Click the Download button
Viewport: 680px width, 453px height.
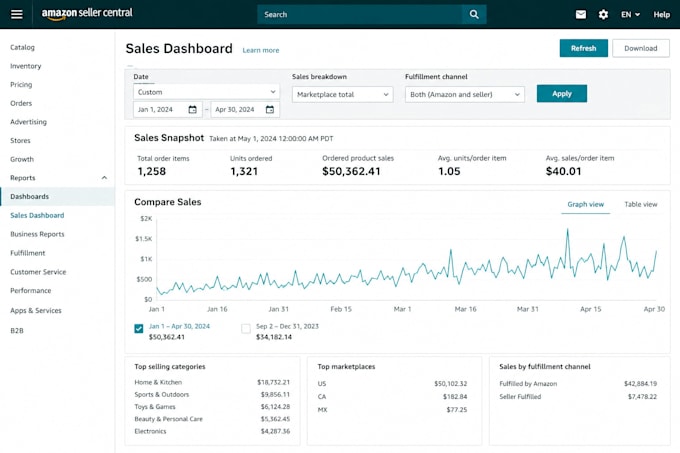641,48
